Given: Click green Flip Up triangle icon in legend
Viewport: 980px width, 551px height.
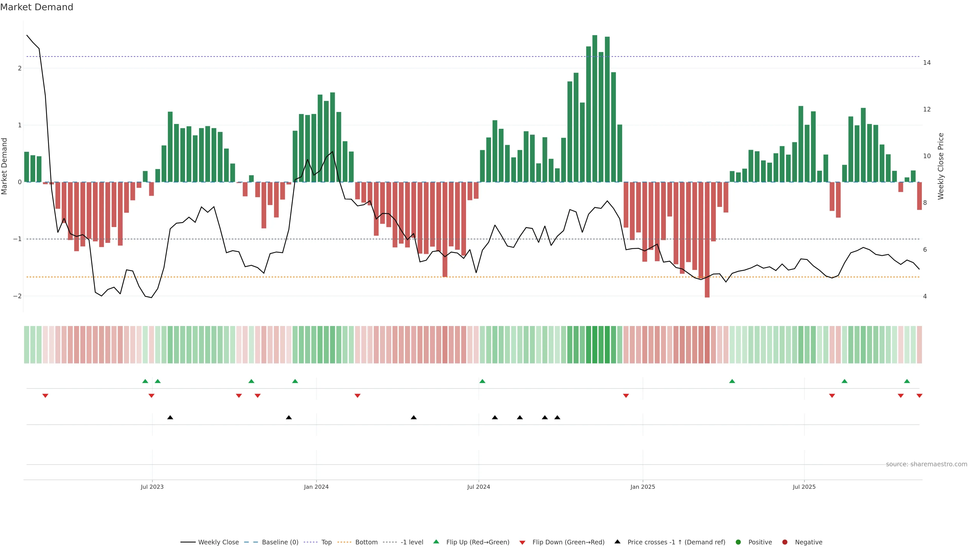Looking at the screenshot, I should [x=436, y=542].
